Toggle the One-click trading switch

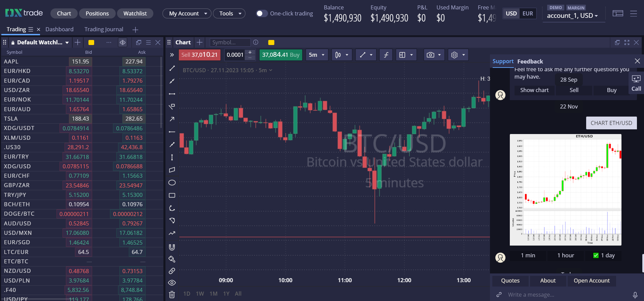click(x=261, y=13)
